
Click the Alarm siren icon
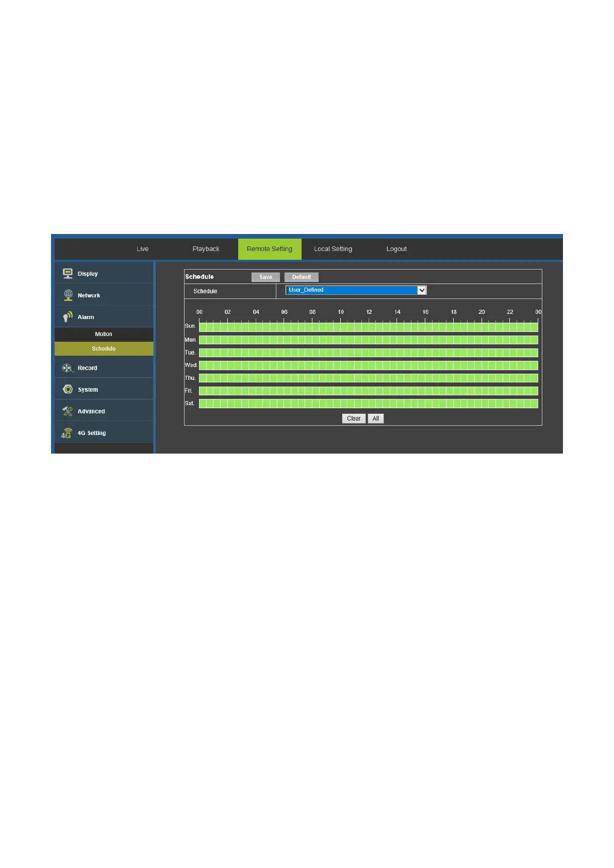[68, 316]
